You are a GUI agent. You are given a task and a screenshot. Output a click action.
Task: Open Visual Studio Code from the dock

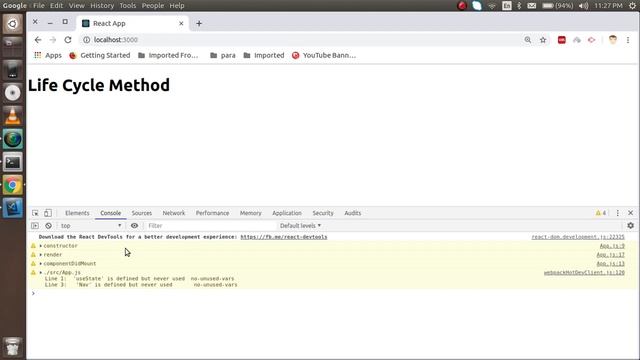pyautogui.click(x=13, y=208)
